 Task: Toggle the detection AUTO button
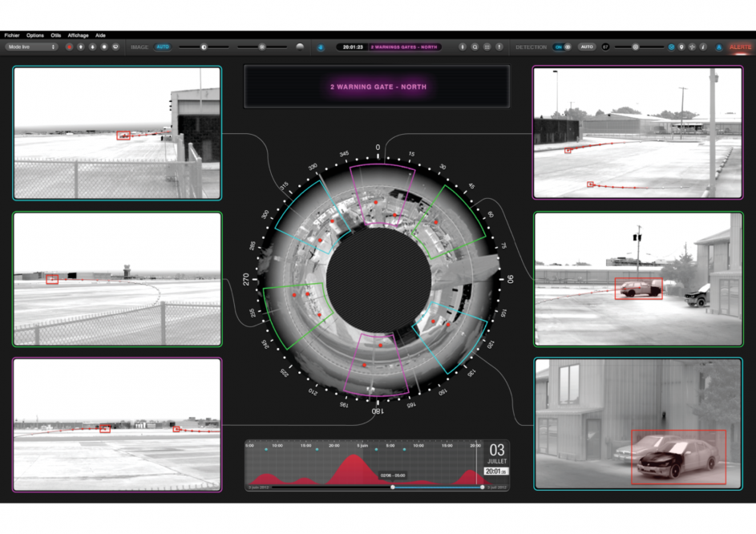point(587,47)
